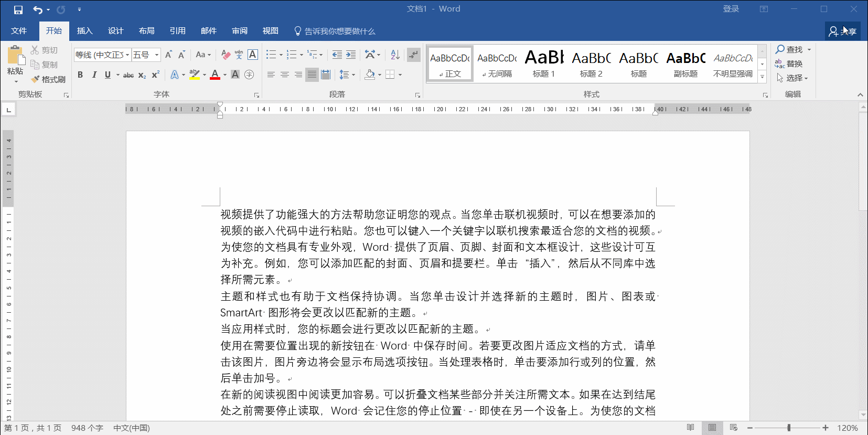
Task: Open the phonetic guide (wén) icon
Action: [239, 55]
